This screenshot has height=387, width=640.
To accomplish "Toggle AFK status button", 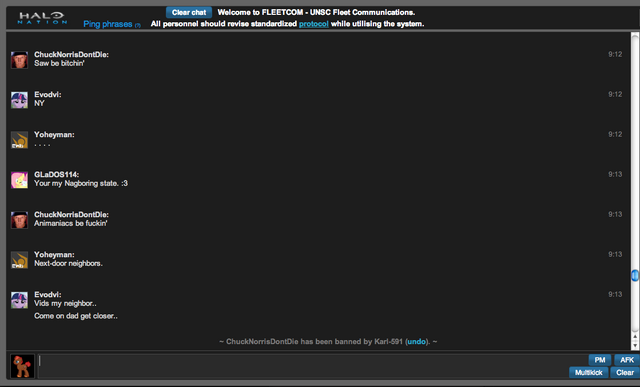I will coord(627,360).
